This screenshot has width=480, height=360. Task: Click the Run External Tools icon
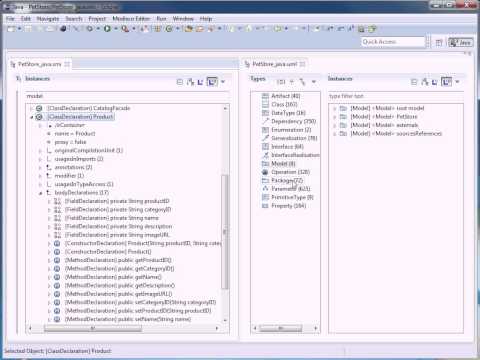tap(125, 29)
